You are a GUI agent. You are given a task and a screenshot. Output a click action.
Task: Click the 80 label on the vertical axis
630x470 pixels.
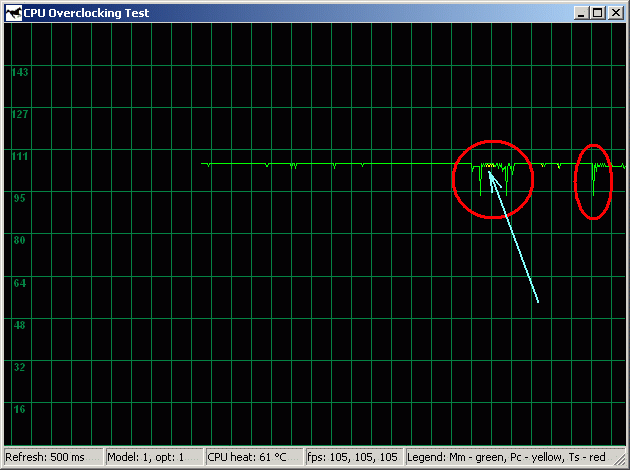19,240
